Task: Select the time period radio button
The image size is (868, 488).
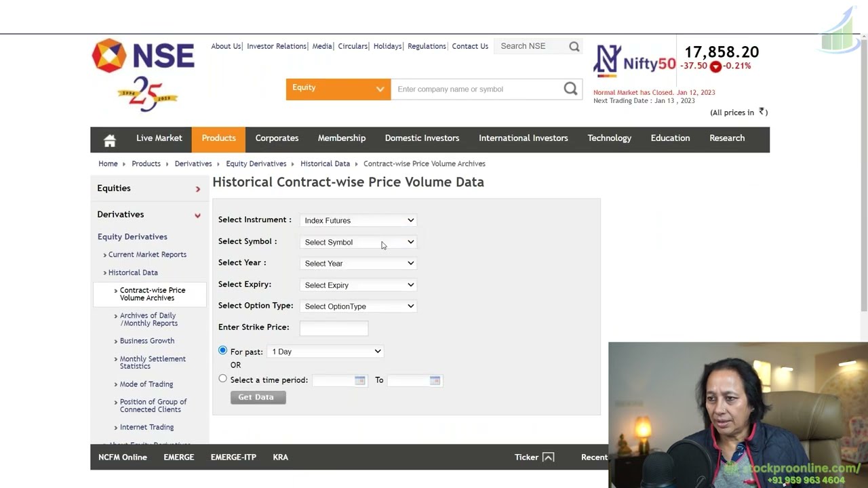Action: 222,379
